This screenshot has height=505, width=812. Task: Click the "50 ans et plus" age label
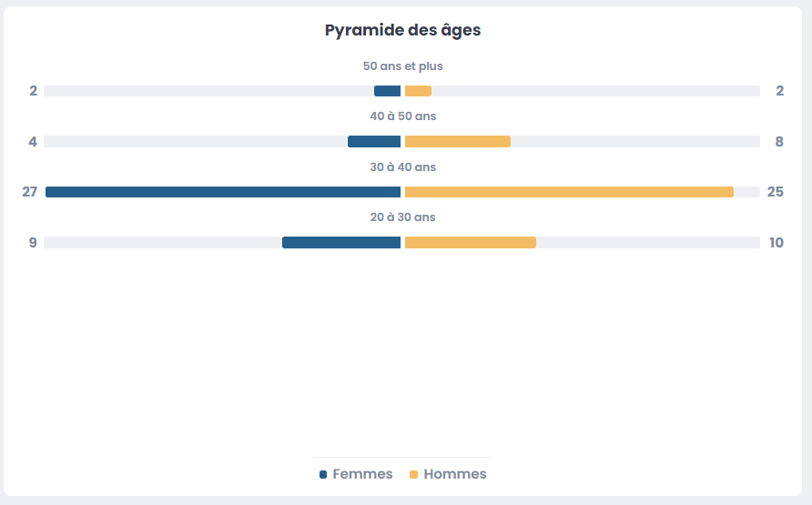click(x=402, y=66)
